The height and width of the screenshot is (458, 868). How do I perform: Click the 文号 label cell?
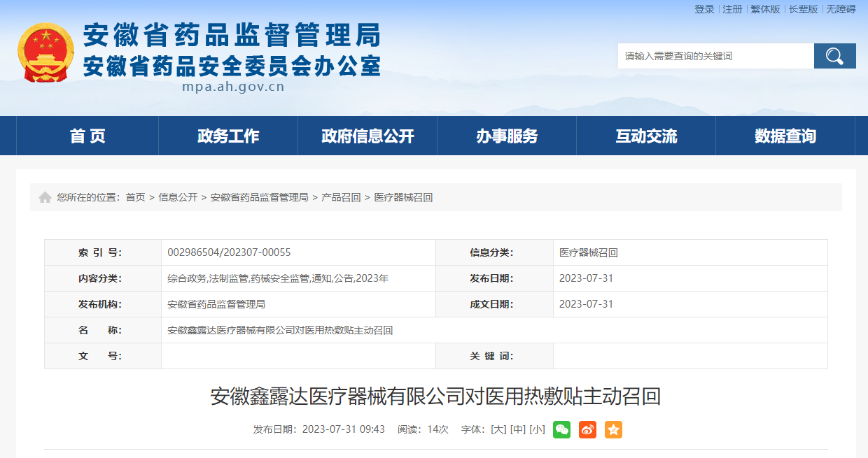pos(103,356)
